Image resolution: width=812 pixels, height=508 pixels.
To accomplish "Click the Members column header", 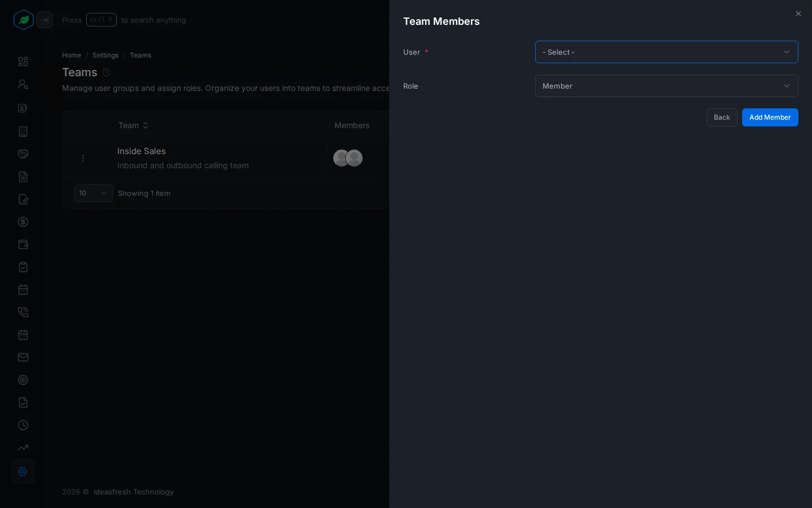I will coord(352,125).
